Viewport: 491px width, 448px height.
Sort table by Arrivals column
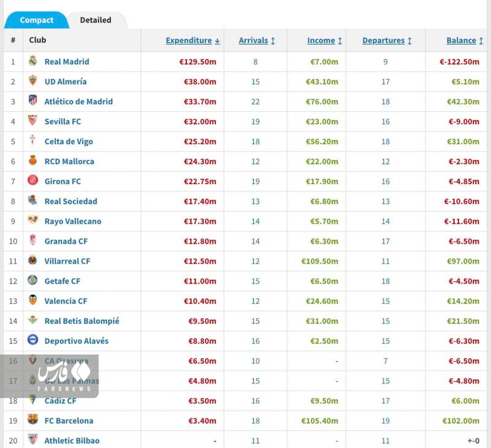257,41
